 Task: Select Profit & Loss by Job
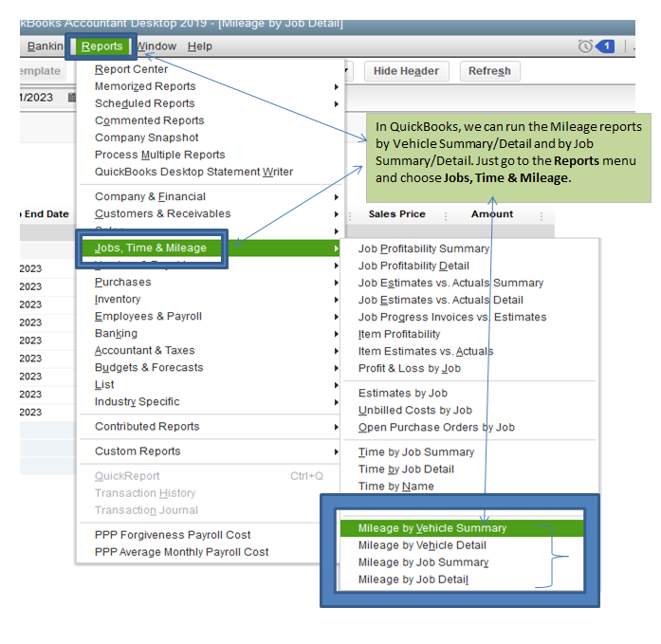469,368
